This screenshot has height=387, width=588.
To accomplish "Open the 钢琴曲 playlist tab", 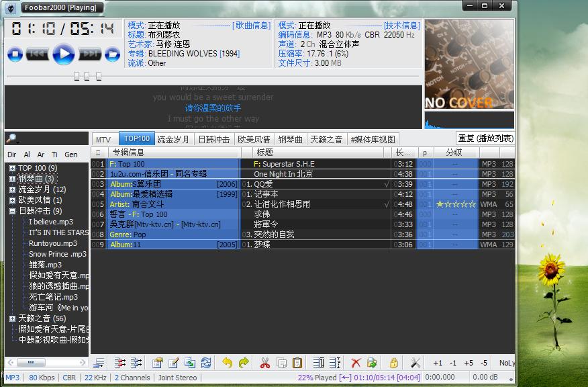I will [x=290, y=139].
